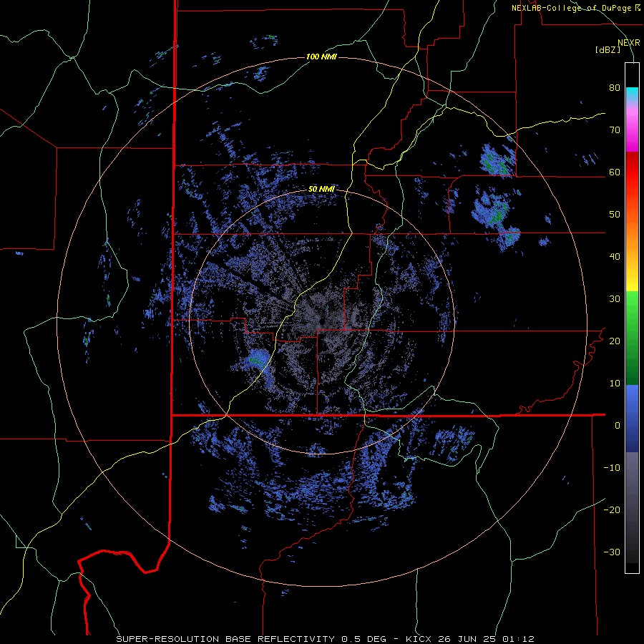The height and width of the screenshot is (644, 644).
Task: Click the 70 value on the dBZ scale
Action: point(615,130)
